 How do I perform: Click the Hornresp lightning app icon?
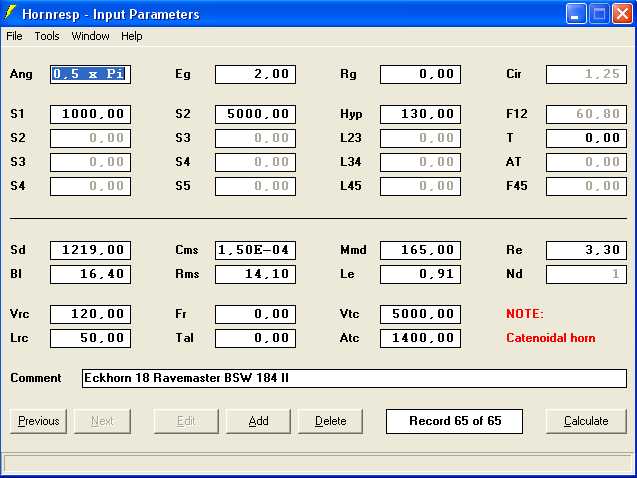[10, 13]
